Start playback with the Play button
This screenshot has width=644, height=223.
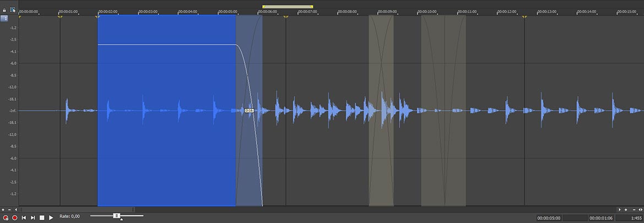click(51, 217)
